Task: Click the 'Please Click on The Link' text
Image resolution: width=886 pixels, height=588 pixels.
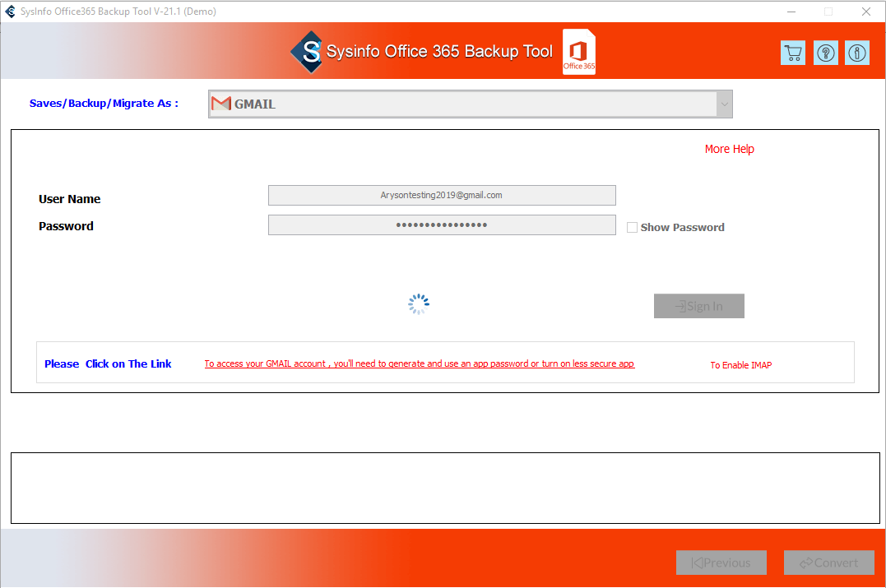Action: point(108,363)
